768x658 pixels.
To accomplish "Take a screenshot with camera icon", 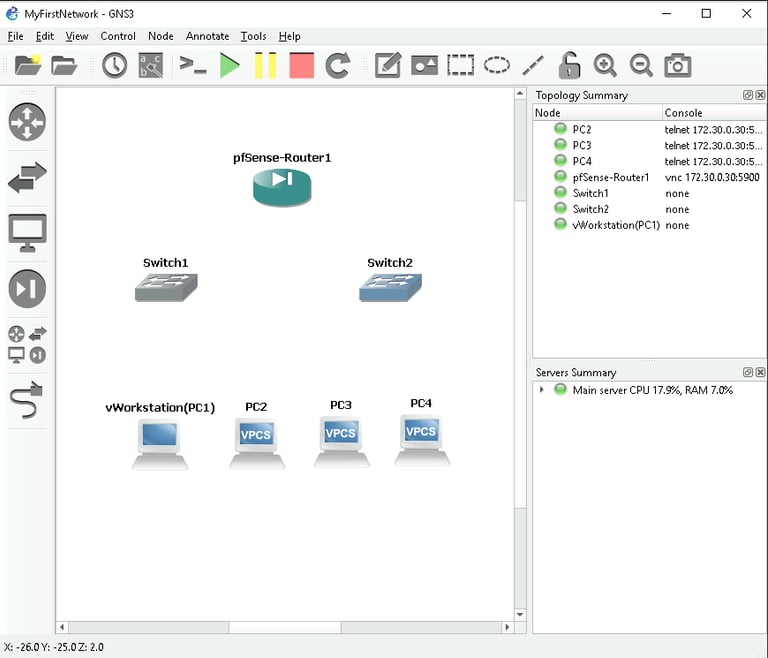I will pos(678,65).
